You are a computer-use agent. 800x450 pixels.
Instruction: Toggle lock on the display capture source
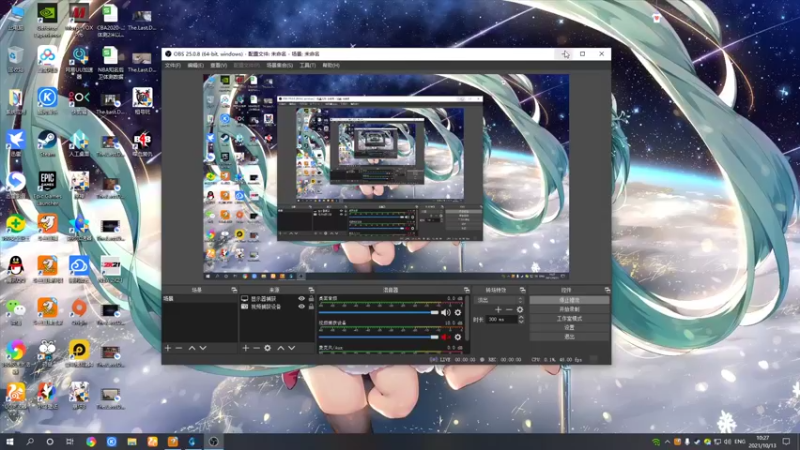coord(311,299)
